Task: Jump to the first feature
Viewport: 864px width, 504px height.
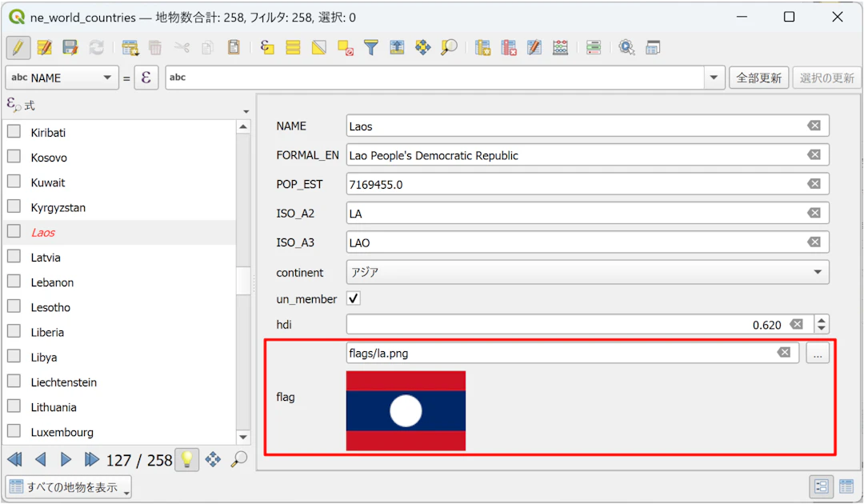Action: point(15,459)
